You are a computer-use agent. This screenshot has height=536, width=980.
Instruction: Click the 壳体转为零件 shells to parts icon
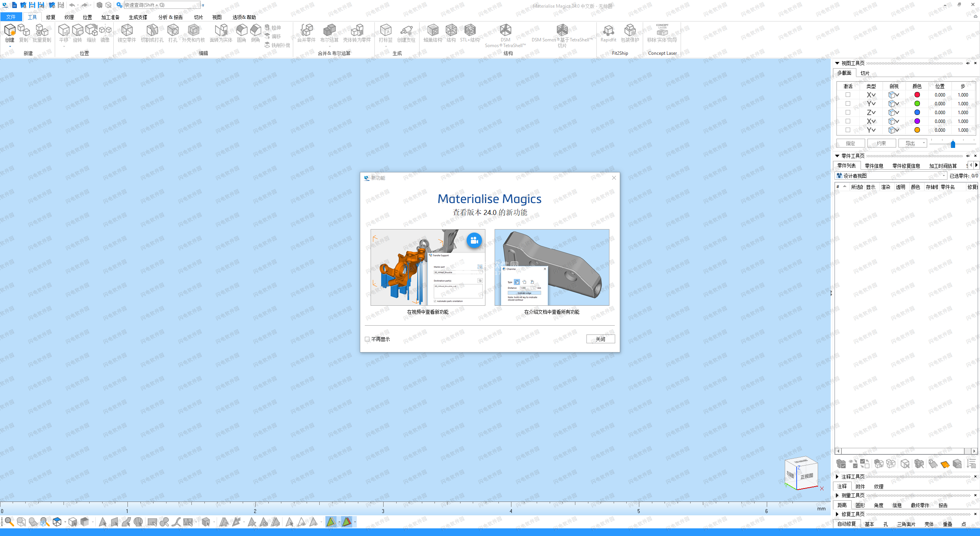point(357,33)
